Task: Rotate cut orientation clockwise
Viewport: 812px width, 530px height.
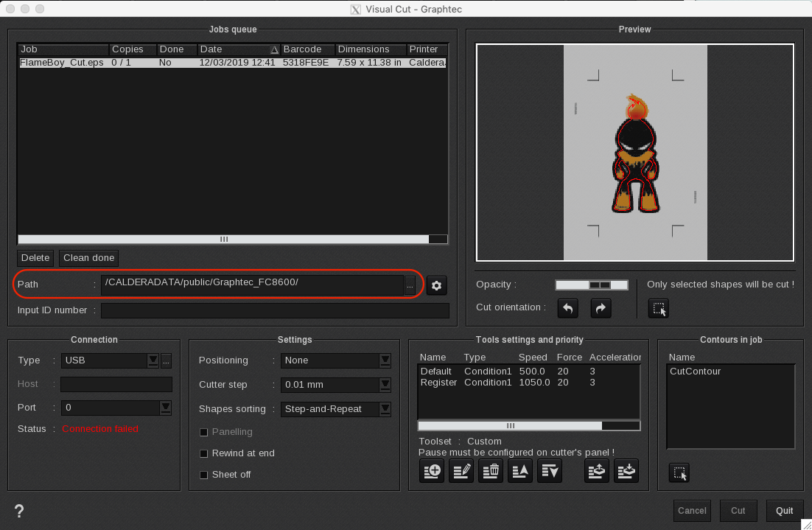Action: coord(601,308)
